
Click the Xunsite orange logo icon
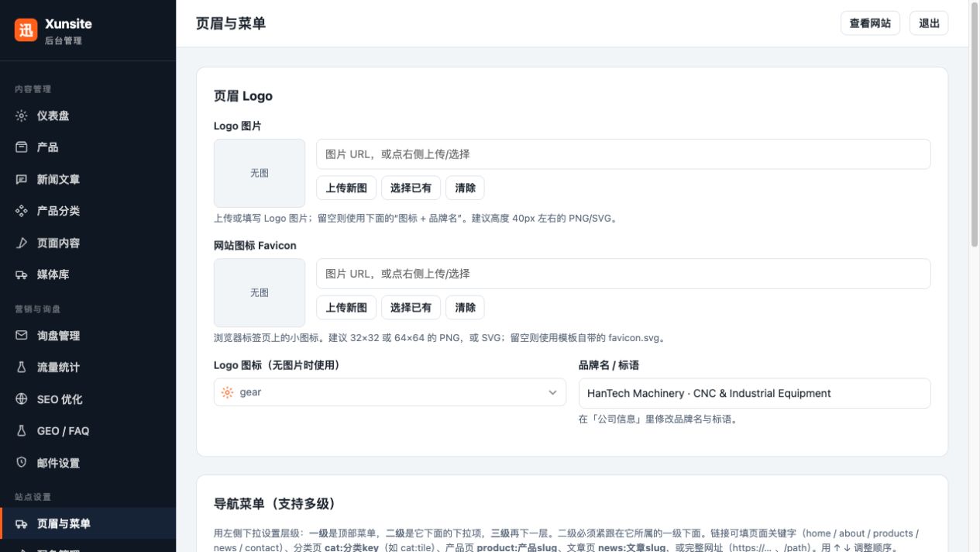tap(26, 30)
